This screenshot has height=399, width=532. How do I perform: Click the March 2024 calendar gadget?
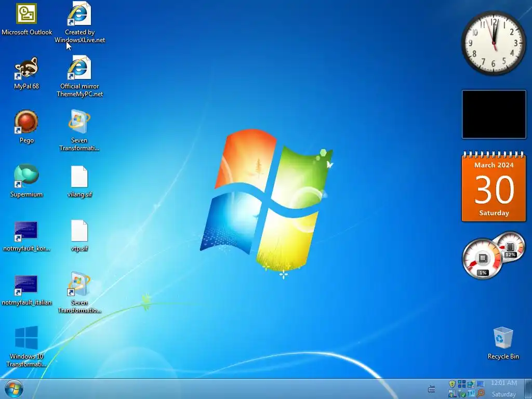point(494,187)
